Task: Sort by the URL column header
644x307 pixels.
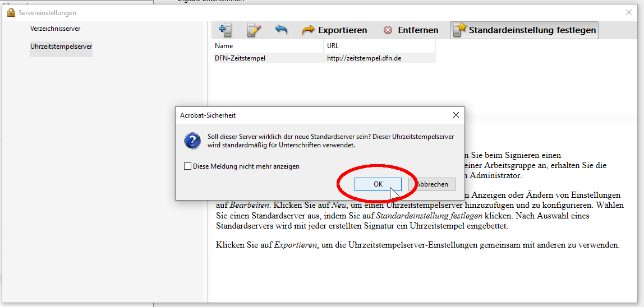Action: [x=379, y=46]
